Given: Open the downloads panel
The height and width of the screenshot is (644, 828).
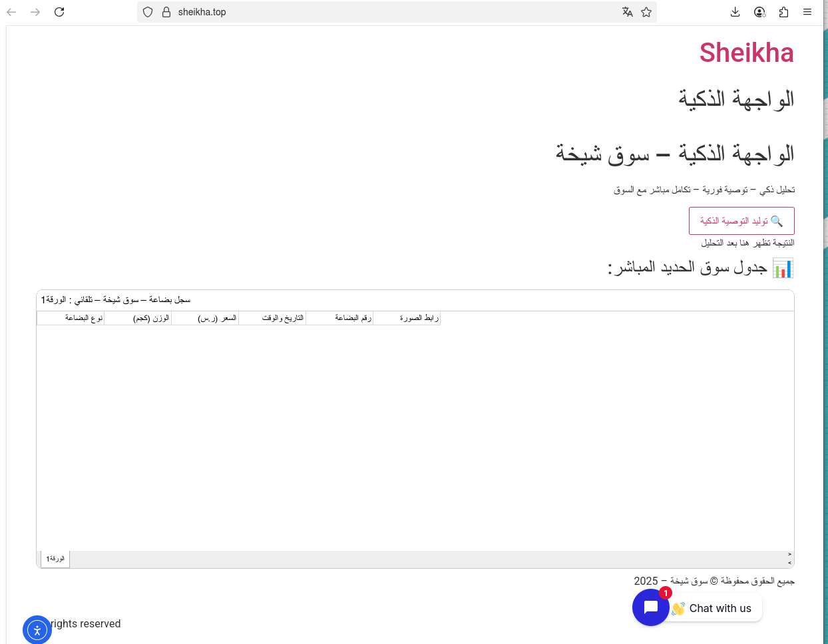Looking at the screenshot, I should click(735, 12).
